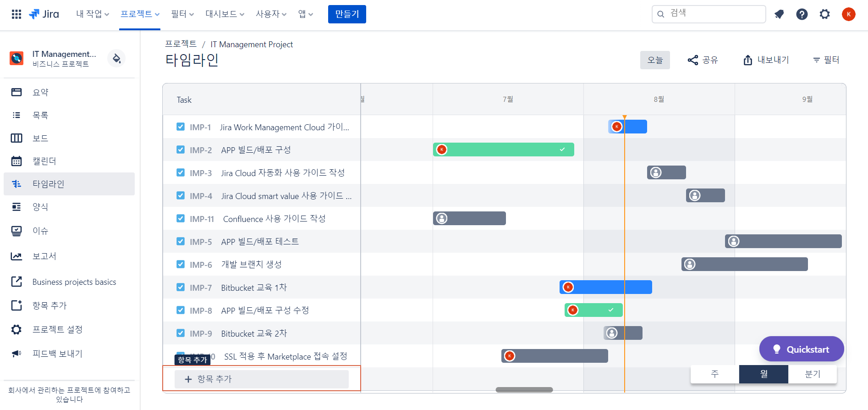The height and width of the screenshot is (410, 868).
Task: Toggle the IMP-7 task checkbox
Action: [x=181, y=287]
